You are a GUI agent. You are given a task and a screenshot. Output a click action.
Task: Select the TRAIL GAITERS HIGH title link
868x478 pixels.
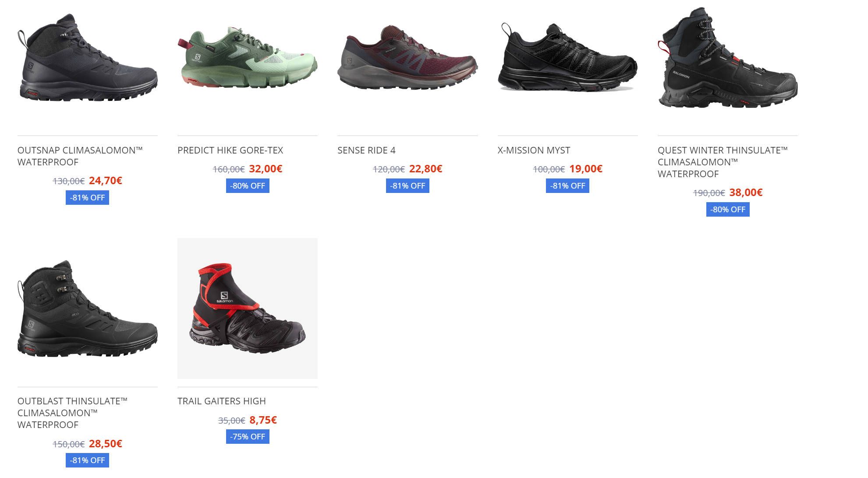point(222,401)
